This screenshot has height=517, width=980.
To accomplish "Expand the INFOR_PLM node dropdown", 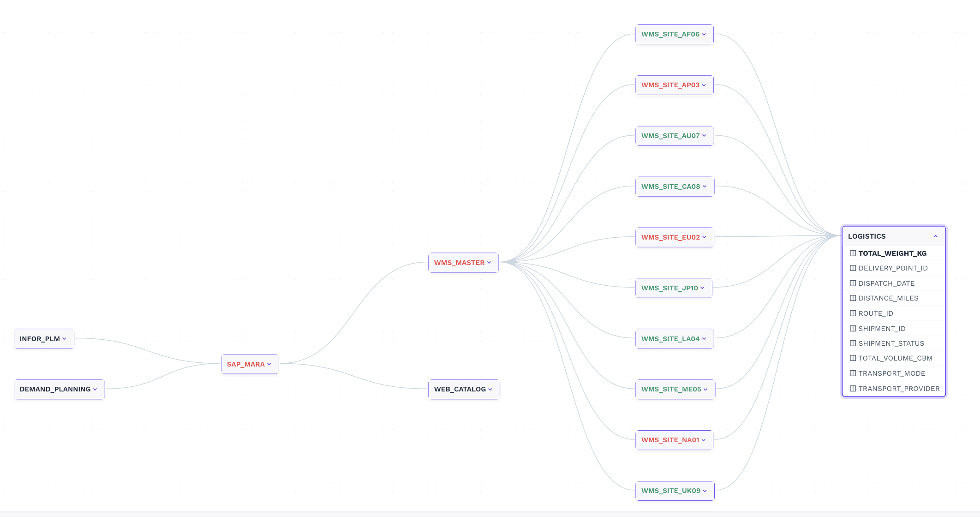I will click(x=65, y=338).
